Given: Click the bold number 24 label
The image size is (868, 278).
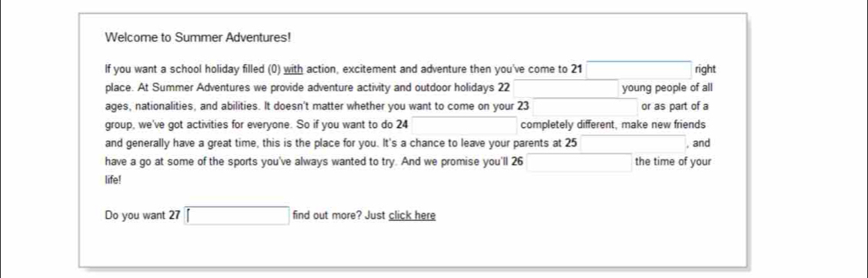Looking at the screenshot, I should tap(402, 126).
